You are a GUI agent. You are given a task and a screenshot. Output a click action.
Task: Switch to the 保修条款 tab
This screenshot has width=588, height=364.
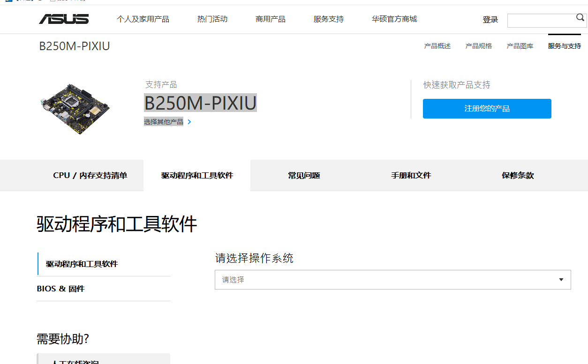[x=518, y=176]
